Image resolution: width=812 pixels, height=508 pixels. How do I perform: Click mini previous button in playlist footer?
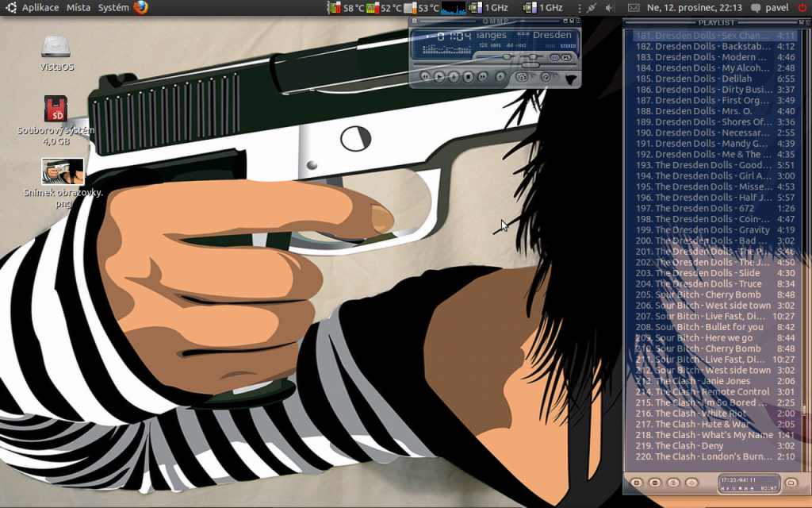(x=722, y=489)
